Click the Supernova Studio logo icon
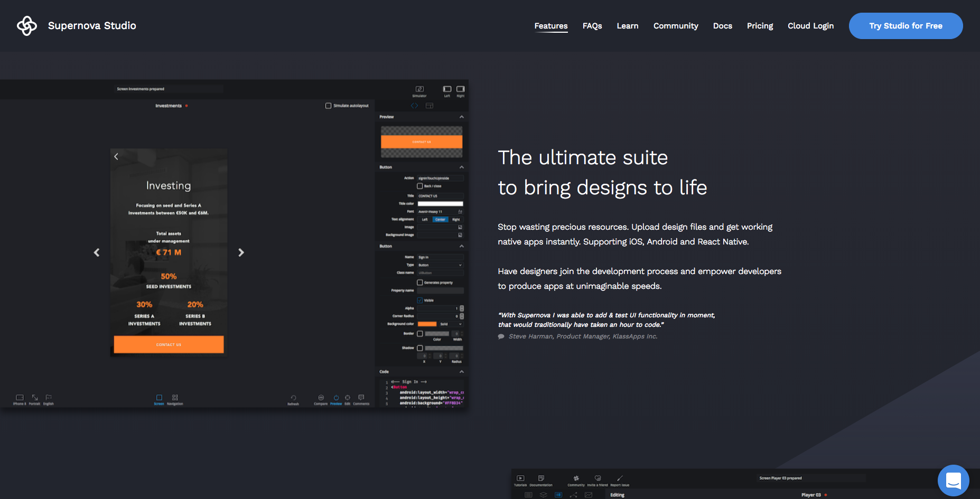The width and height of the screenshot is (980, 499). click(x=26, y=26)
